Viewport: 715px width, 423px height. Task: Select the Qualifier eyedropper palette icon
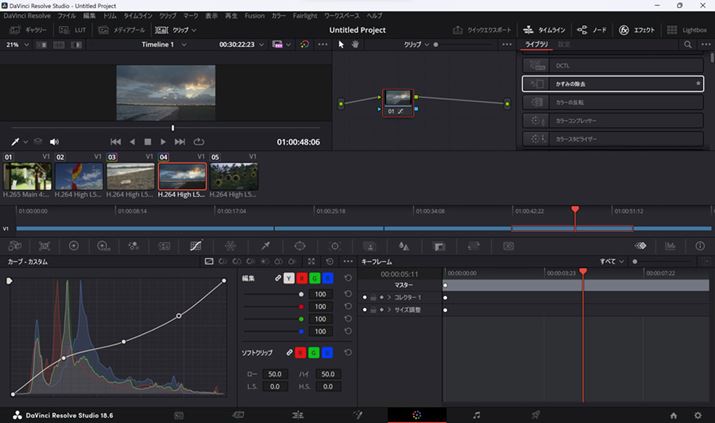click(266, 245)
